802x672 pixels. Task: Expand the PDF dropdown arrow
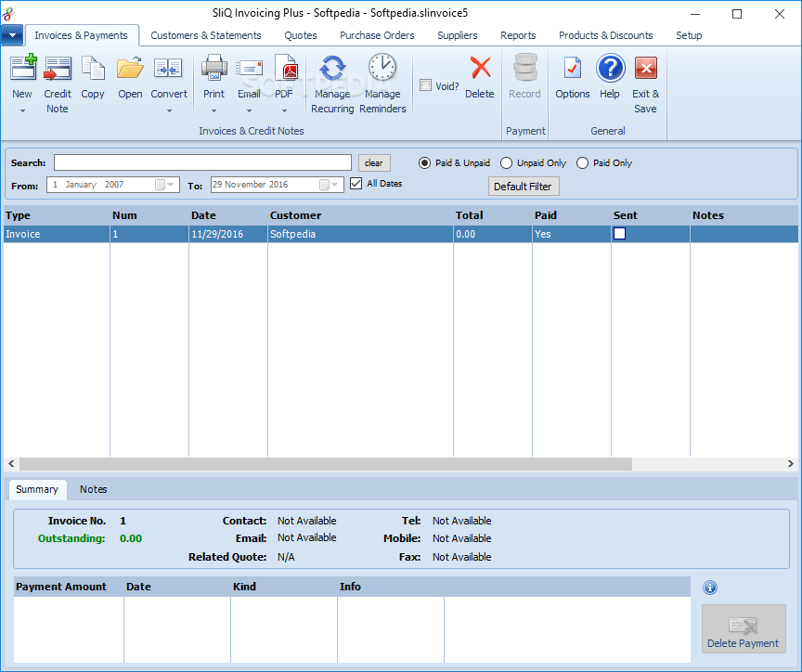click(x=284, y=110)
